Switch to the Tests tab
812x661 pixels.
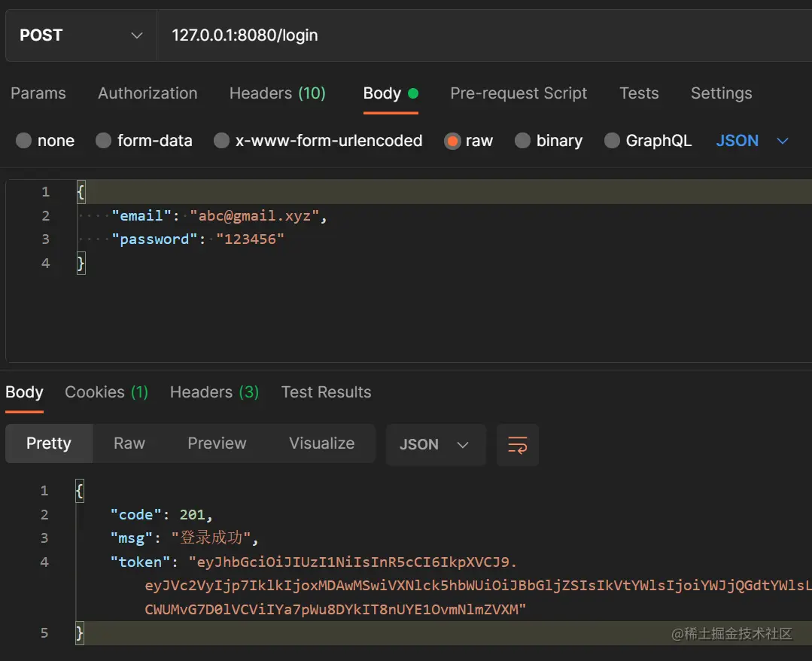tap(639, 93)
